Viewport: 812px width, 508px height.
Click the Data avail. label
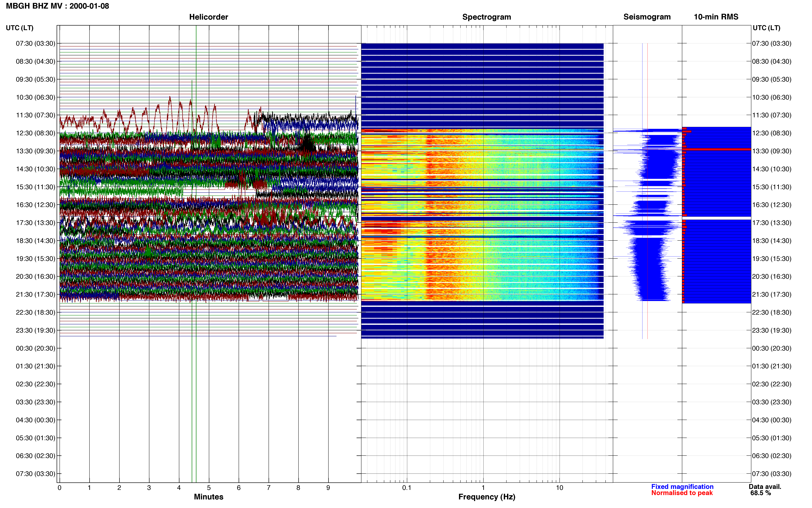(x=765, y=486)
